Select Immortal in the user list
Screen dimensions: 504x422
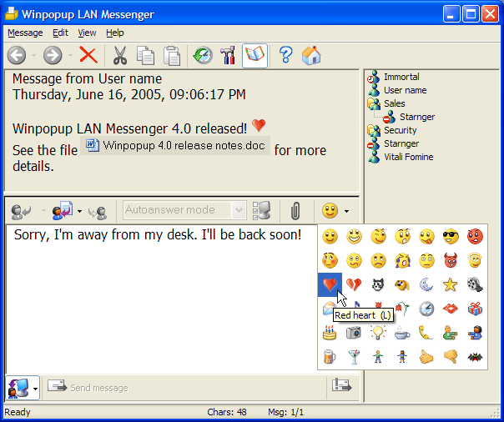(x=401, y=77)
